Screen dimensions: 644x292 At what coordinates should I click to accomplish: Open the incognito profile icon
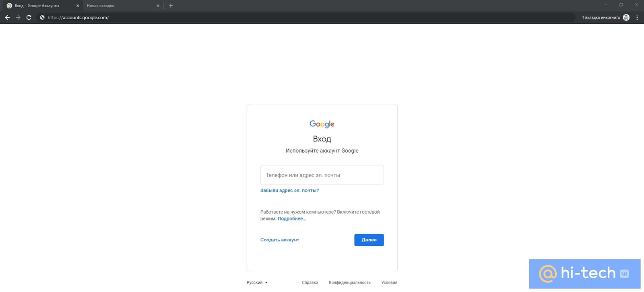[x=626, y=17]
